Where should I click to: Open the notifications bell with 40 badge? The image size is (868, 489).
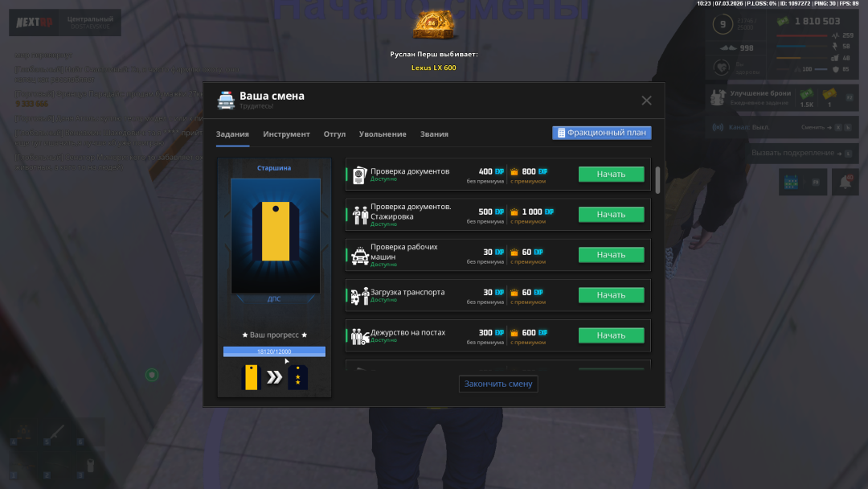point(845,183)
